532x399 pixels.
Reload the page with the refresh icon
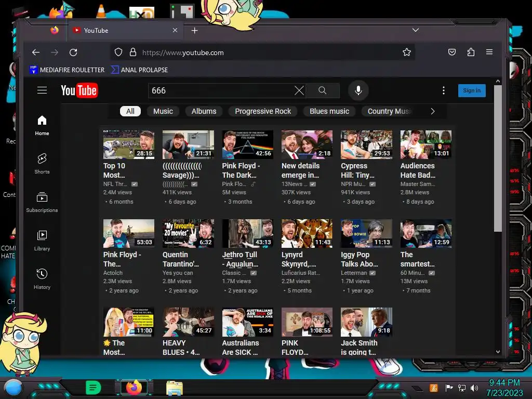(x=73, y=52)
